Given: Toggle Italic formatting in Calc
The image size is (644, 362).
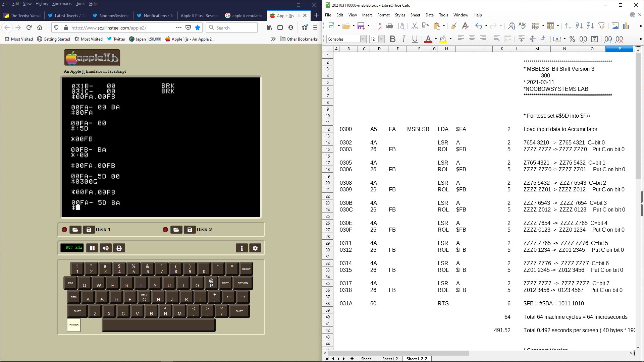Looking at the screenshot, I should [404, 39].
